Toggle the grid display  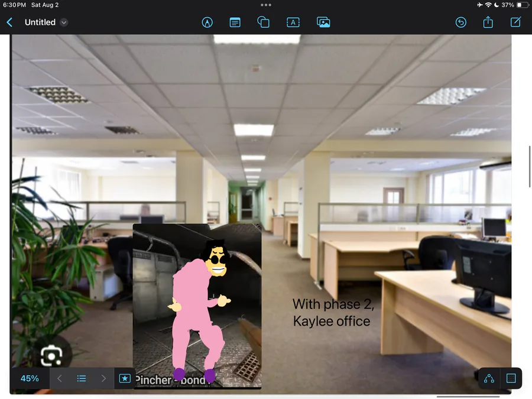tap(511, 378)
